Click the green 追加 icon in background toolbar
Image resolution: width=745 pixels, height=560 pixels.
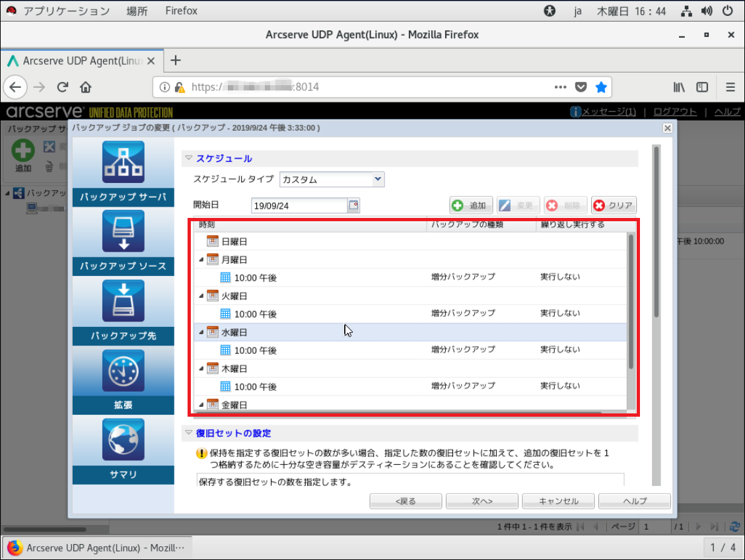[x=23, y=151]
